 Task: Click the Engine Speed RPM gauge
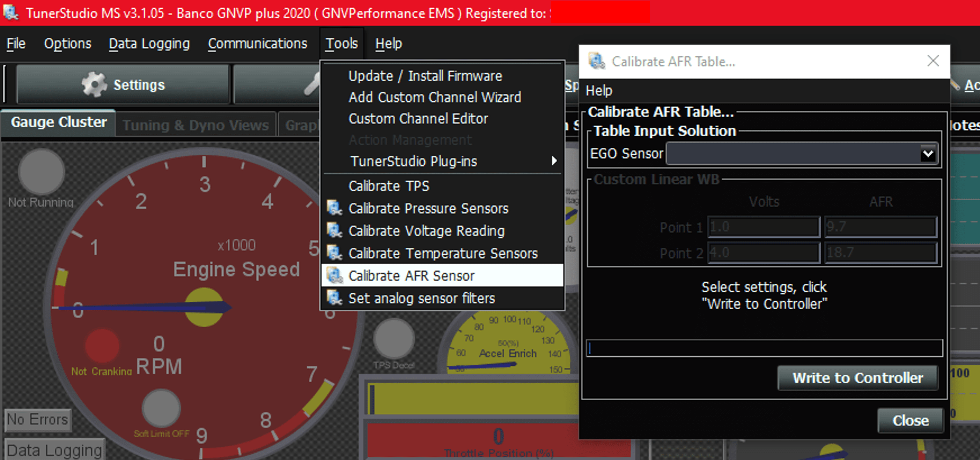pos(204,304)
